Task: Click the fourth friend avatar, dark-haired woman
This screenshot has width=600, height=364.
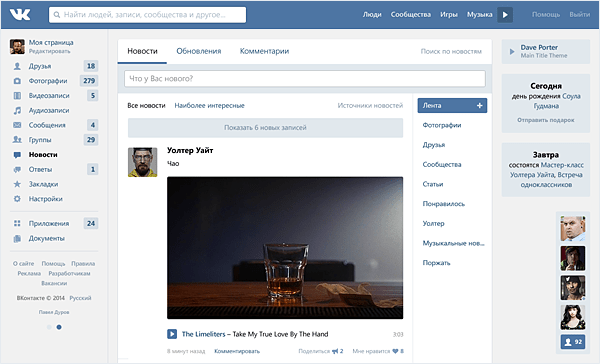Action: 573,317
